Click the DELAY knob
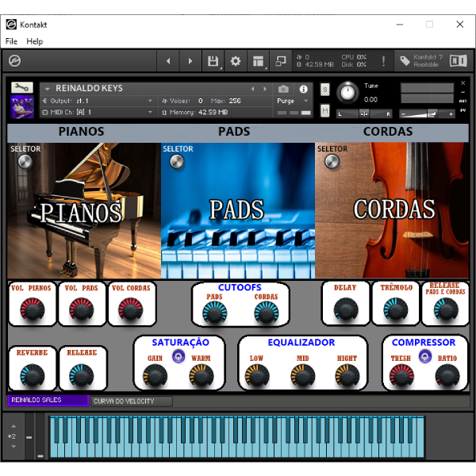Screen dimensions: 476x476 [x=346, y=309]
